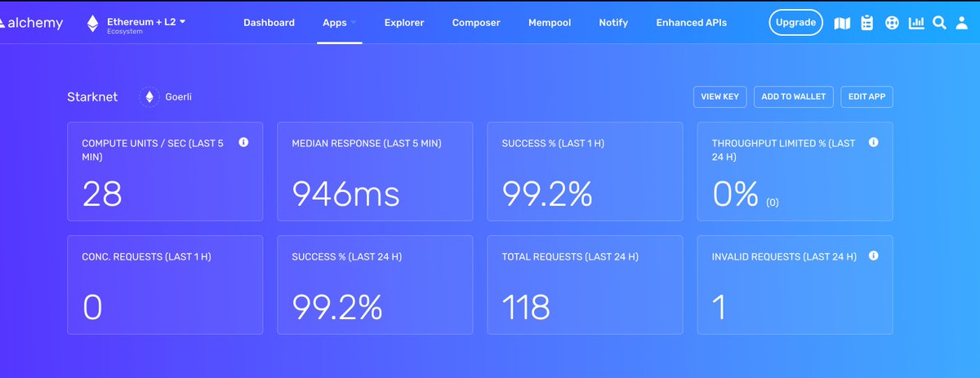Click the Starknet app name

click(x=92, y=97)
